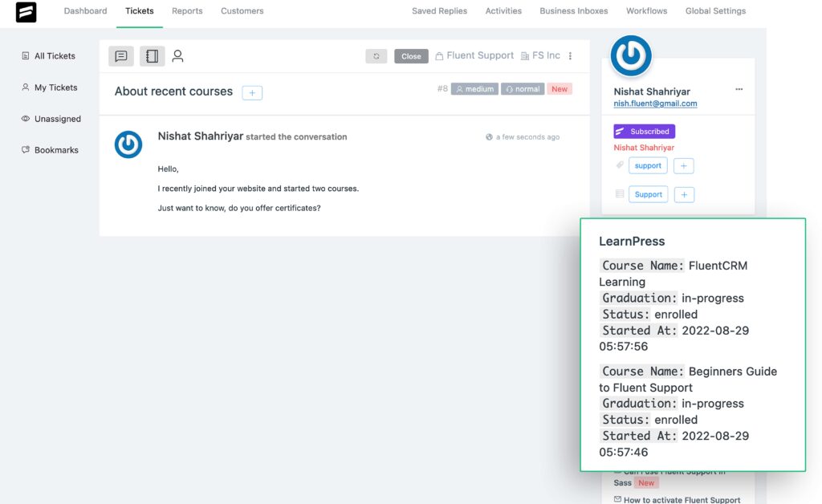Click the globe icon beside the timestamp

[x=489, y=136]
